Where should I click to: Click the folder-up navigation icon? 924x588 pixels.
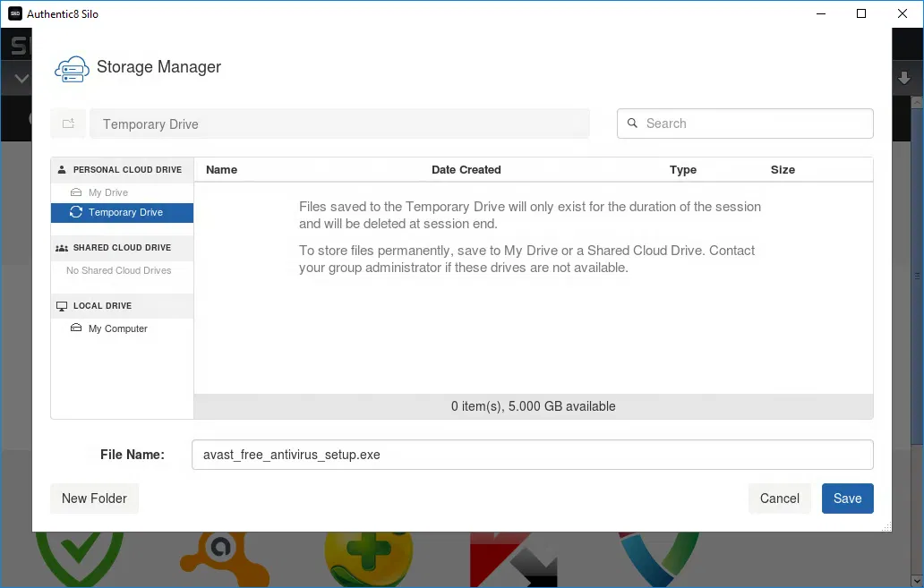pyautogui.click(x=68, y=124)
